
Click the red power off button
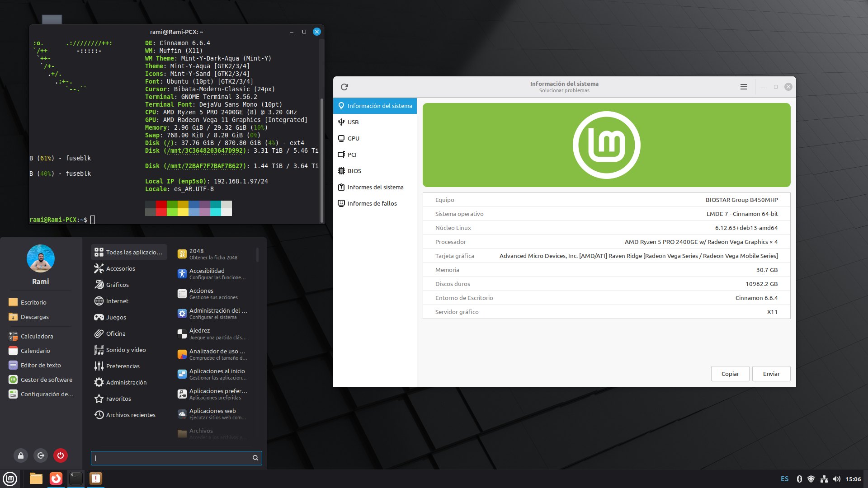[x=61, y=455]
